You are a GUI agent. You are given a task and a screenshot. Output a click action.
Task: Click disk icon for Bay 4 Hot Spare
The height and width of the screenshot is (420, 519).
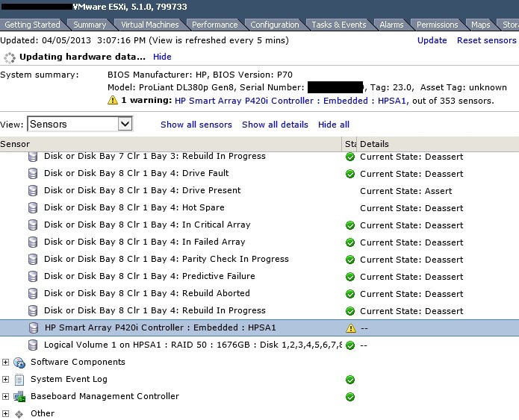[x=33, y=208]
